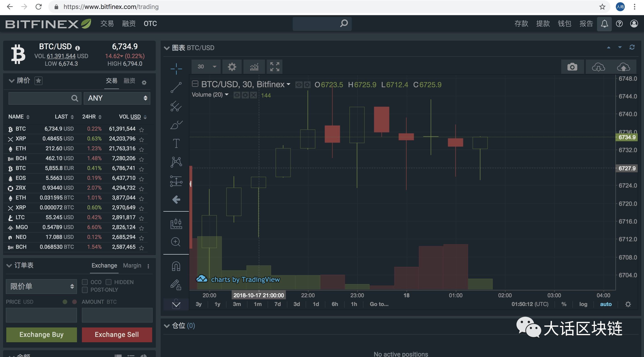Open the ANY currency filter dropdown
This screenshot has width=644, height=357.
(117, 98)
